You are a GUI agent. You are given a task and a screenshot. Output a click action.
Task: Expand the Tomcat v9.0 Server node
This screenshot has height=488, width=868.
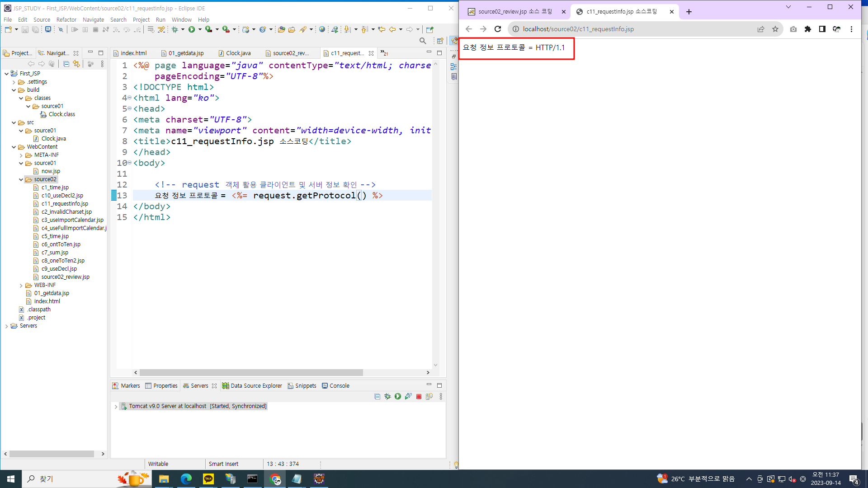pos(116,406)
